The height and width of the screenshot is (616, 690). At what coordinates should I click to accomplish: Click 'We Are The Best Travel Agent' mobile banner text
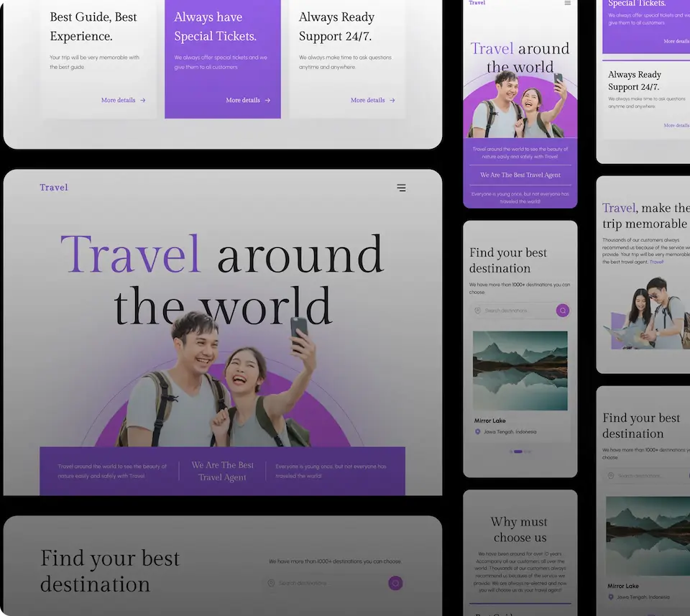[520, 175]
